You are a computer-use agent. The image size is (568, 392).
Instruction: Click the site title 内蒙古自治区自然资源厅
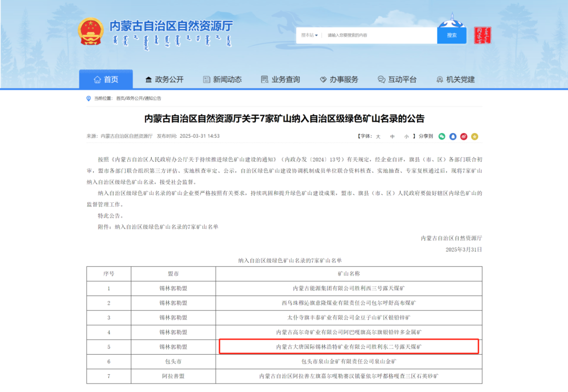tap(171, 26)
